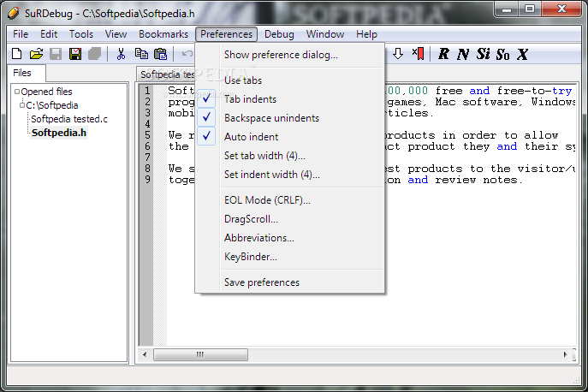
Task: Select Softpedia tested.c in file tree
Action: (69, 119)
